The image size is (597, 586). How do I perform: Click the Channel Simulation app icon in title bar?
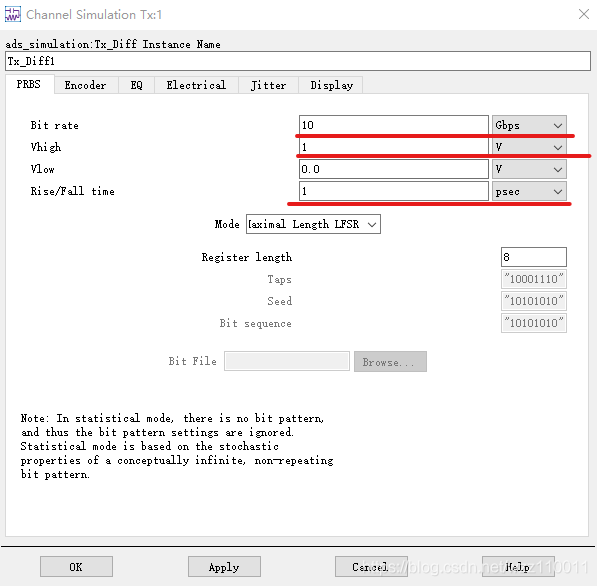coord(13,14)
